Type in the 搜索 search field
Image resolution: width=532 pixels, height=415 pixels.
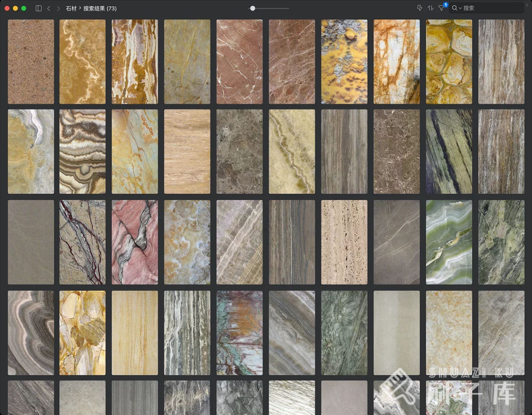[492, 8]
